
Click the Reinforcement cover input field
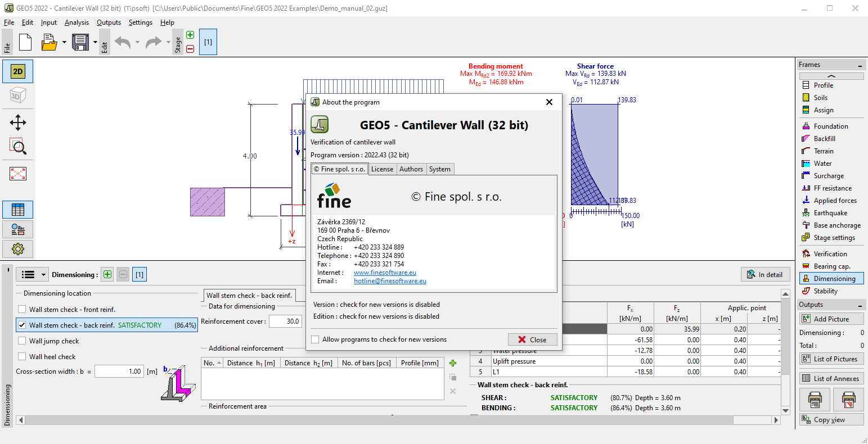coord(285,321)
